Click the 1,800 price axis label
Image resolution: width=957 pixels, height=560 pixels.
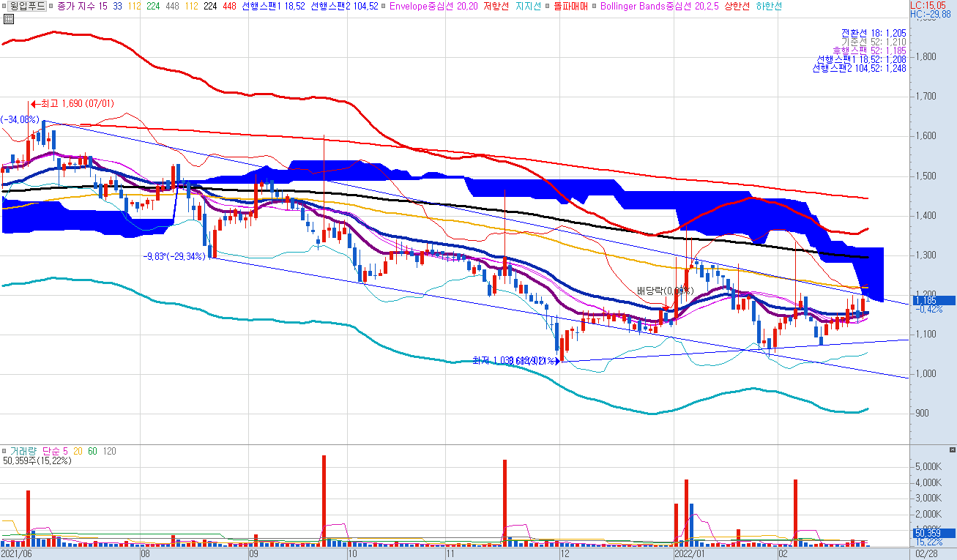tap(926, 56)
